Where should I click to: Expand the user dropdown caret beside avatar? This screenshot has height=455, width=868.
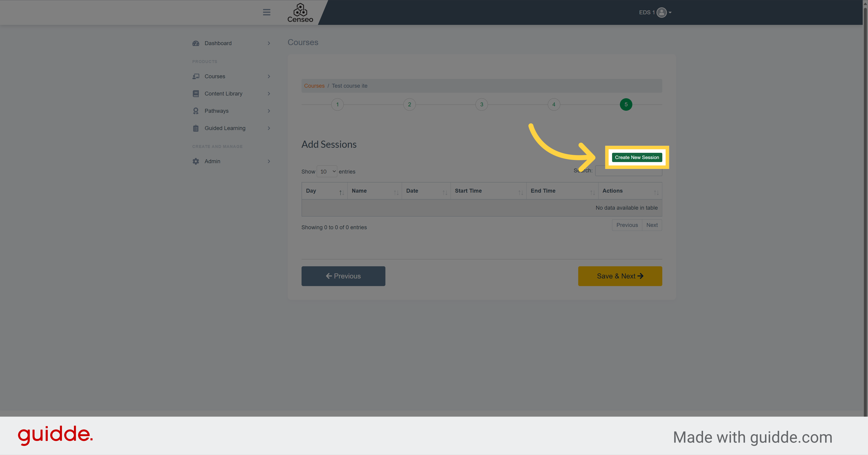(670, 12)
